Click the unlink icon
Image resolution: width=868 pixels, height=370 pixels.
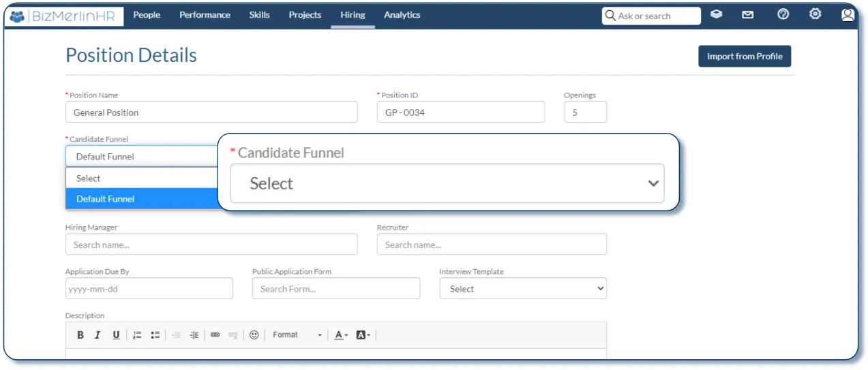click(x=233, y=335)
